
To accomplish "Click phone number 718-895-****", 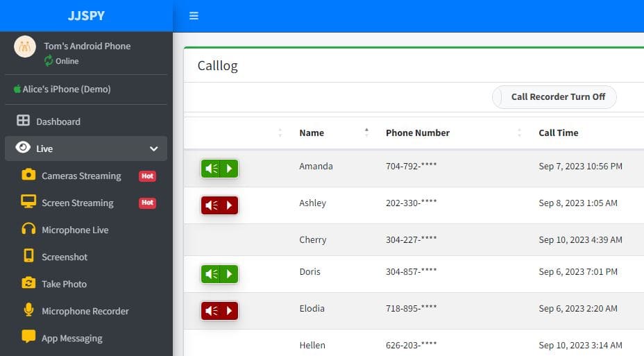I will pos(411,308).
